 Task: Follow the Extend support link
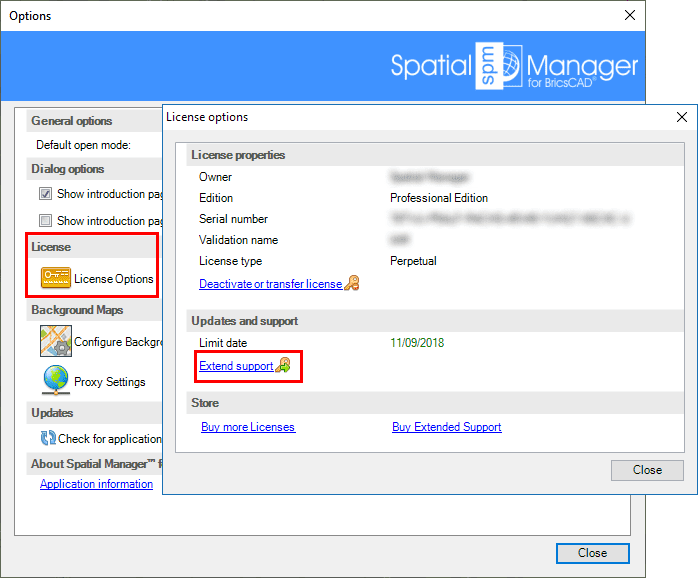pyautogui.click(x=236, y=367)
